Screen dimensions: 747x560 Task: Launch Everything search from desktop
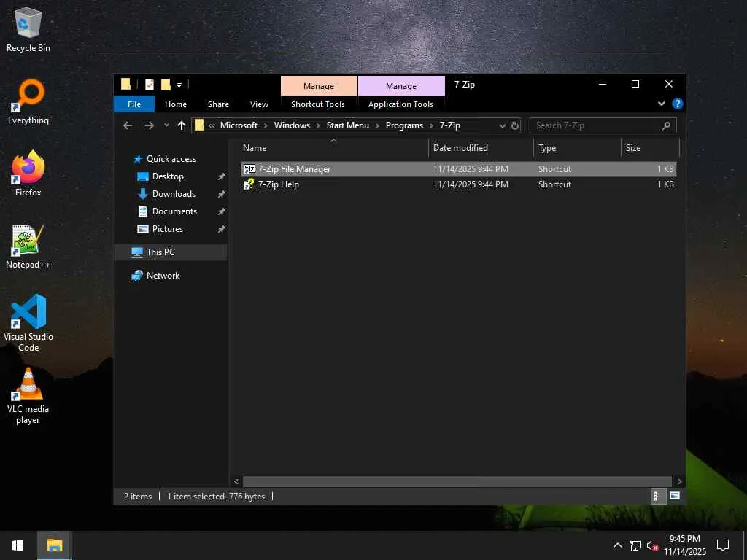click(x=28, y=102)
